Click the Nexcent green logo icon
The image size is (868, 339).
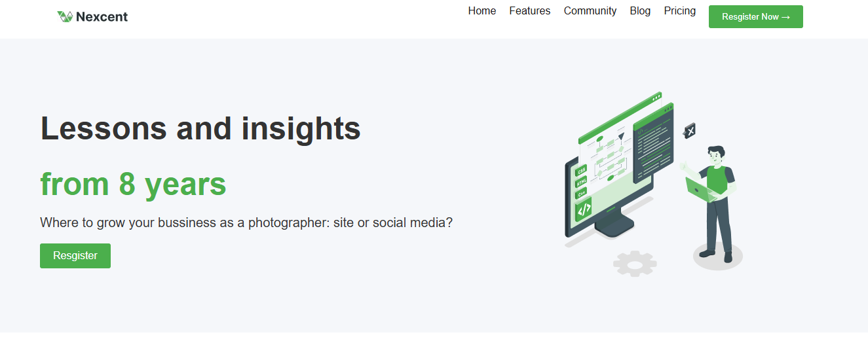64,16
